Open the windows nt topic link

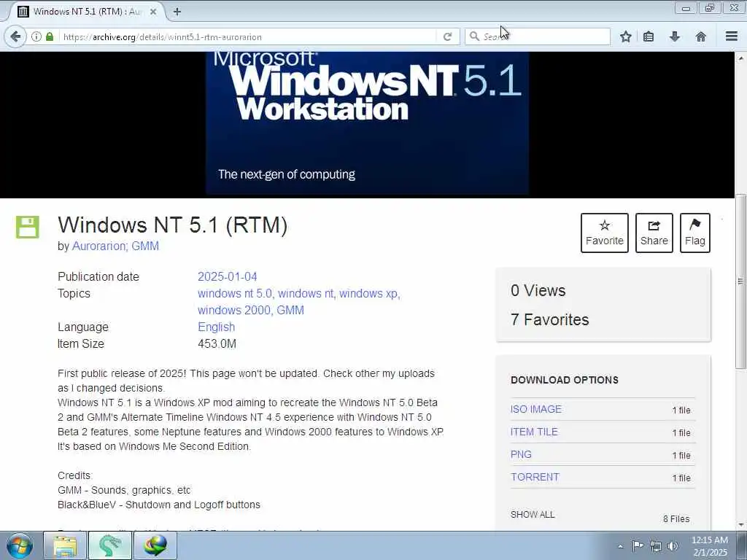click(306, 294)
